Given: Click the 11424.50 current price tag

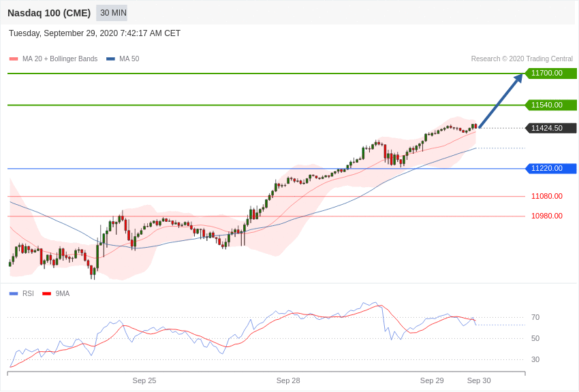Looking at the screenshot, I should pyautogui.click(x=550, y=128).
